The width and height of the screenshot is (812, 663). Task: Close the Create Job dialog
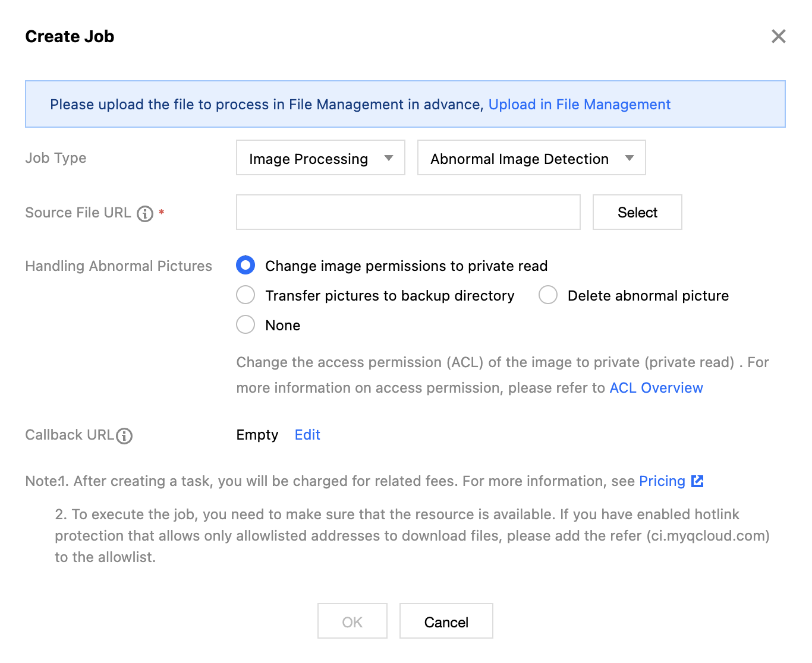(778, 36)
